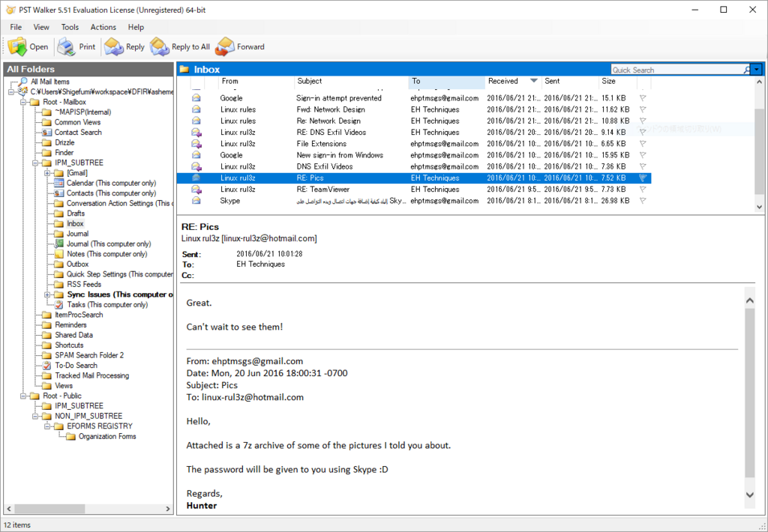Click the Contacts folder icon in tree
The height and width of the screenshot is (532, 768).
58,193
